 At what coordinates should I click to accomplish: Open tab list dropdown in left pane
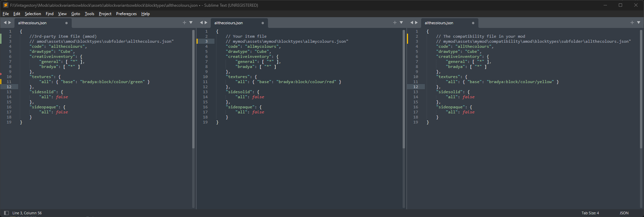click(x=191, y=23)
